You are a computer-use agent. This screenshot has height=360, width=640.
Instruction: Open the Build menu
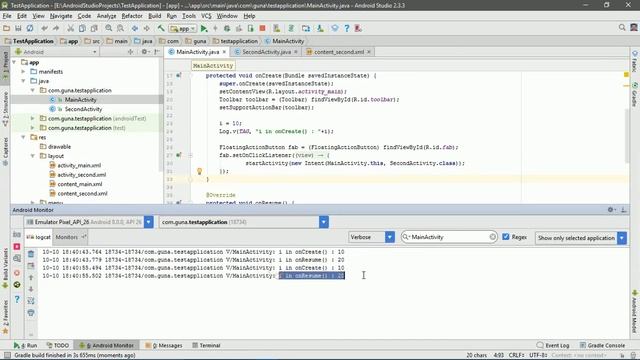154,16
